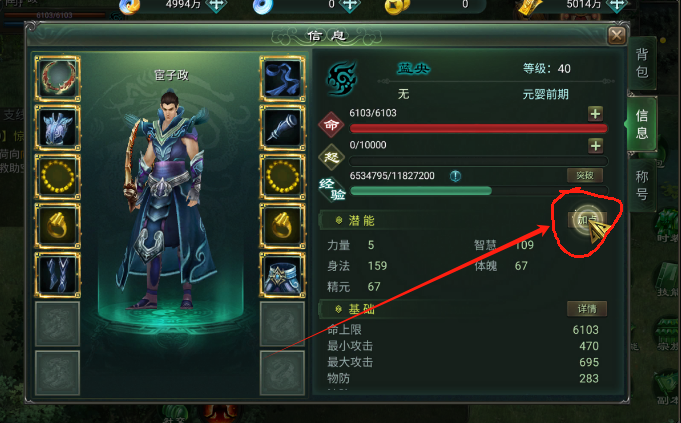Click the blue chest armor slot
Viewport: 681px width, 423px height.
(x=57, y=128)
